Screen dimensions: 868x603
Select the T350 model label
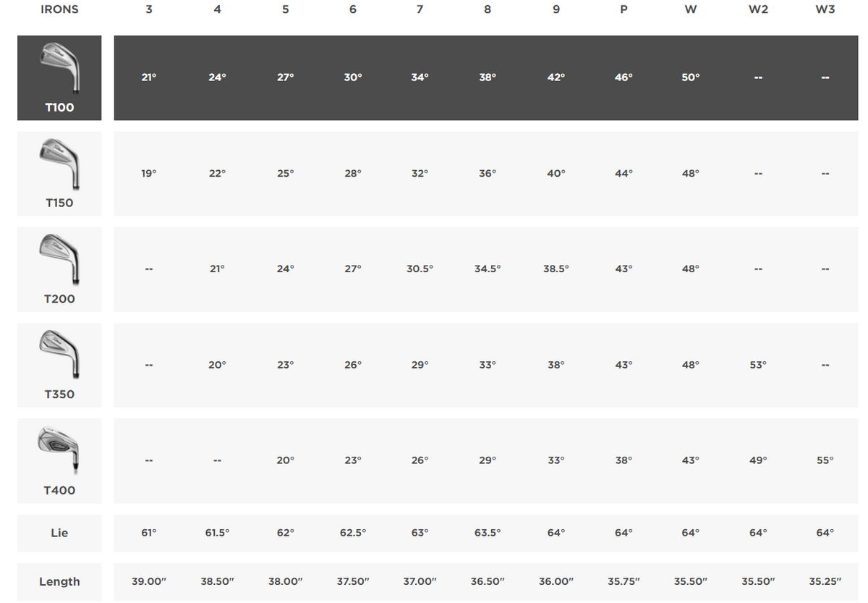coord(59,395)
